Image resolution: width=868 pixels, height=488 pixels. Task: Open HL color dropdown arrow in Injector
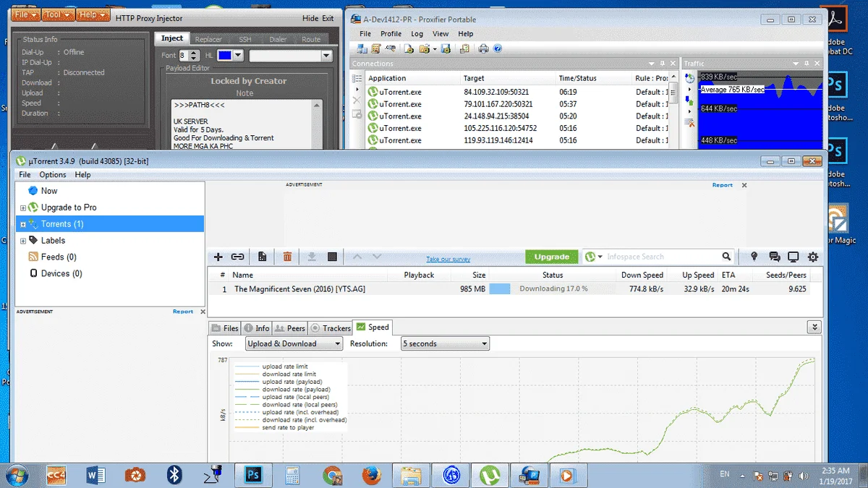(x=238, y=56)
